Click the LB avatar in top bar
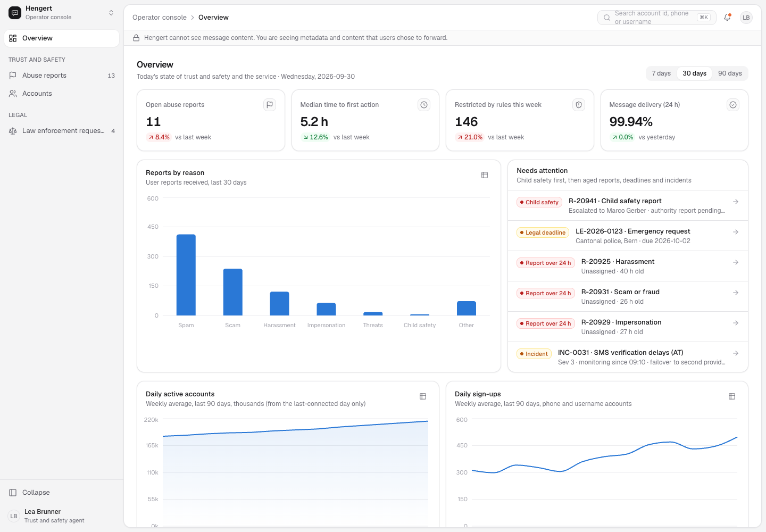The height and width of the screenshot is (532, 766). (x=746, y=18)
